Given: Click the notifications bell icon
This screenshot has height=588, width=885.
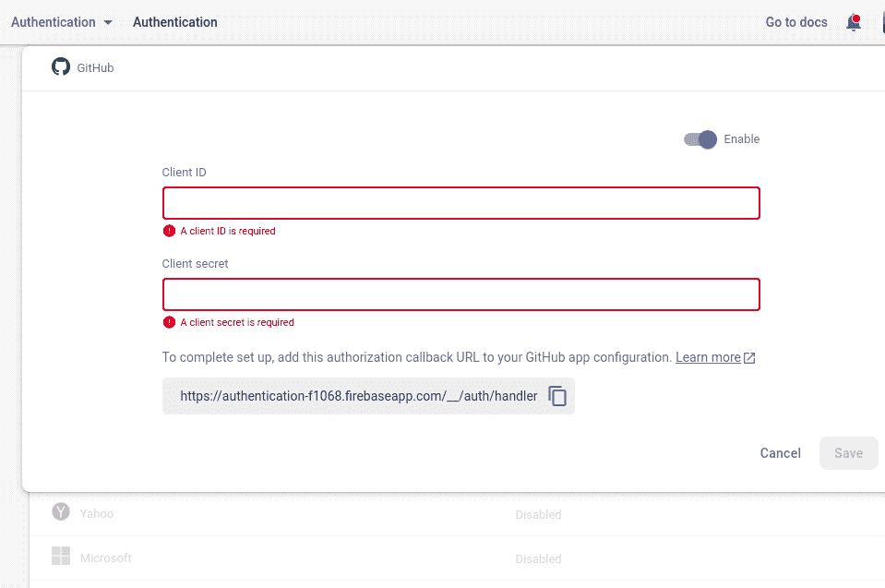Looking at the screenshot, I should pyautogui.click(x=854, y=22).
